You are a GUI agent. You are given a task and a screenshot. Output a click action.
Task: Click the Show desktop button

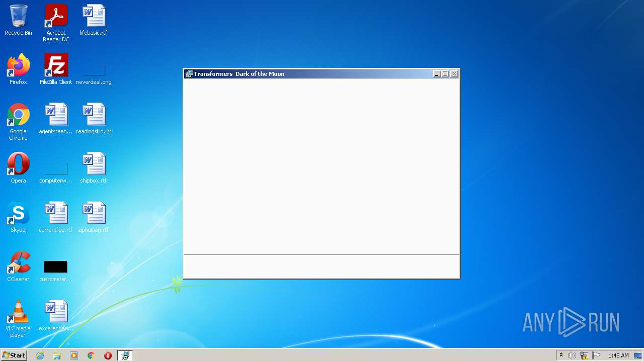(x=638, y=355)
